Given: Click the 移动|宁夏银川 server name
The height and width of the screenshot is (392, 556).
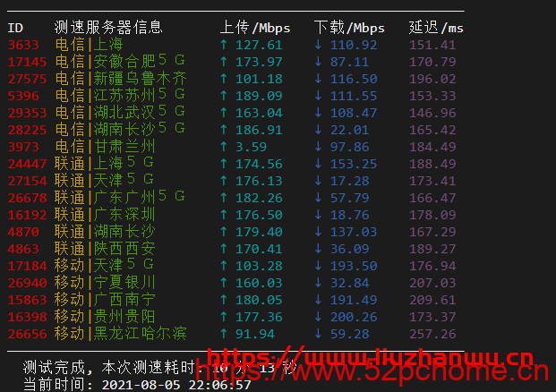Looking at the screenshot, I should (x=105, y=283).
